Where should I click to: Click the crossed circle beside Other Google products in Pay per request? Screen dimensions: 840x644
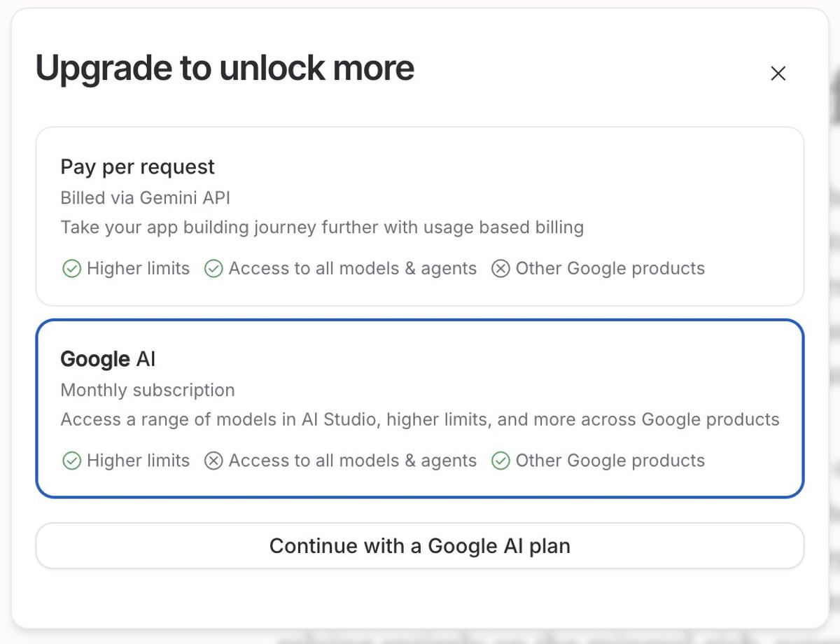point(501,268)
